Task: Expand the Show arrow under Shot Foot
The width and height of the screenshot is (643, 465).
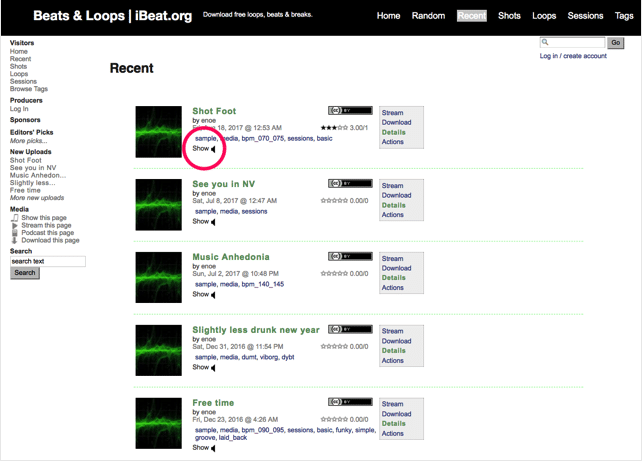Action: (213, 149)
